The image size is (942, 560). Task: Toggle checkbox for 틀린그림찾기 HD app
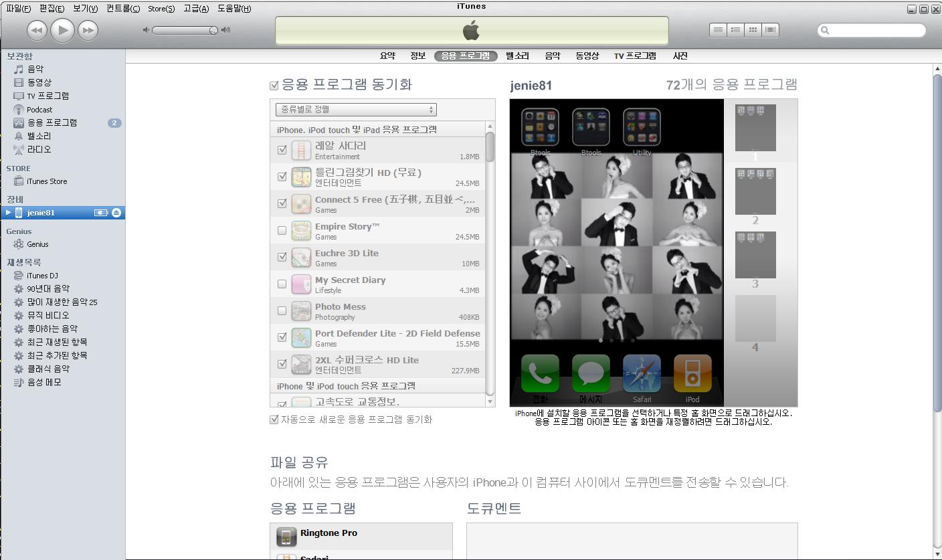click(282, 177)
